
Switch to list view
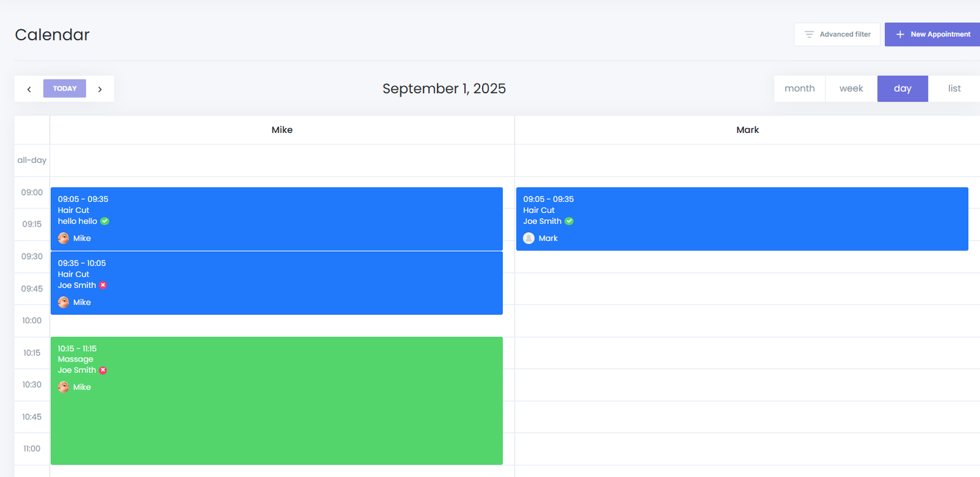pos(954,88)
